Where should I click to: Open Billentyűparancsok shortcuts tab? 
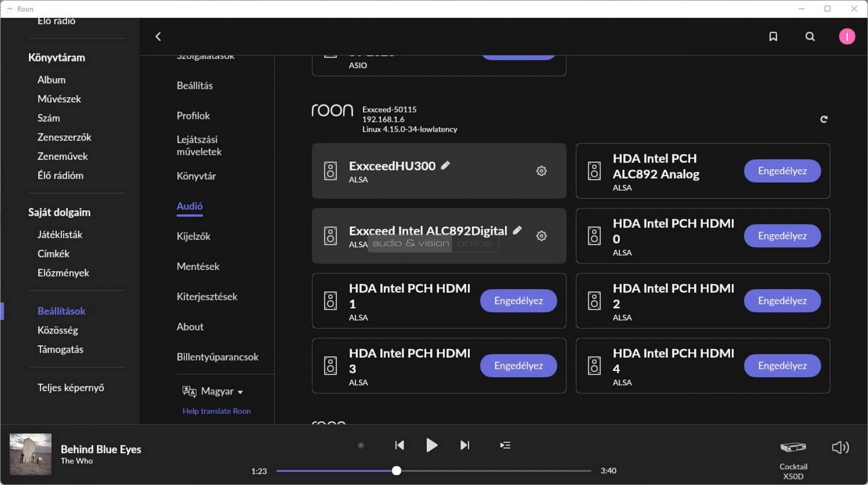[217, 357]
